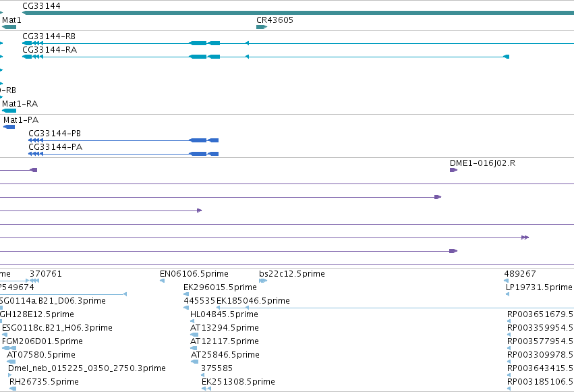Select AT13294.5prime EST
Viewport: 574px width, 392px height.
click(x=194, y=335)
